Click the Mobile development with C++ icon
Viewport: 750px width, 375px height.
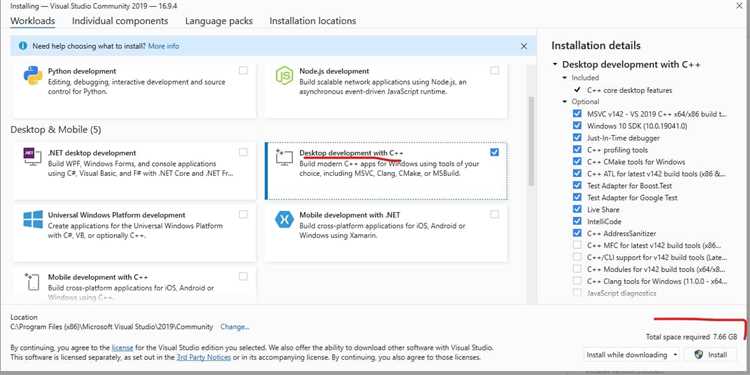tap(32, 281)
